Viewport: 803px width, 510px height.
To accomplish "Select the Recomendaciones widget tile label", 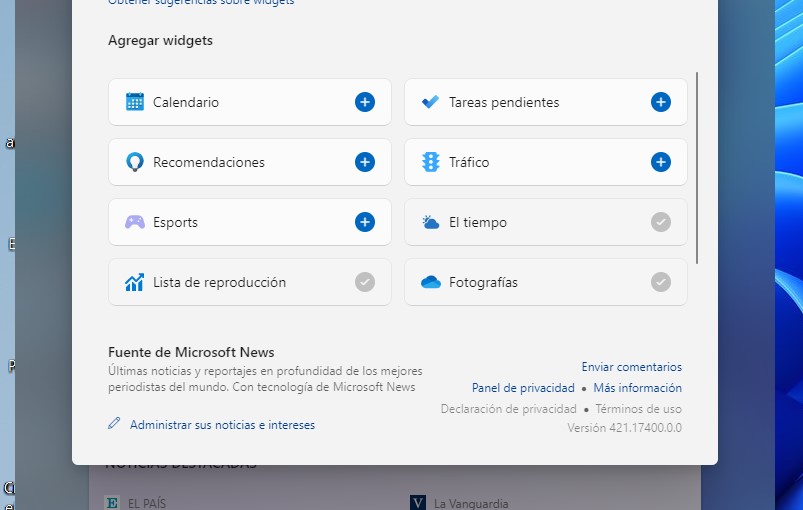I will pos(209,162).
